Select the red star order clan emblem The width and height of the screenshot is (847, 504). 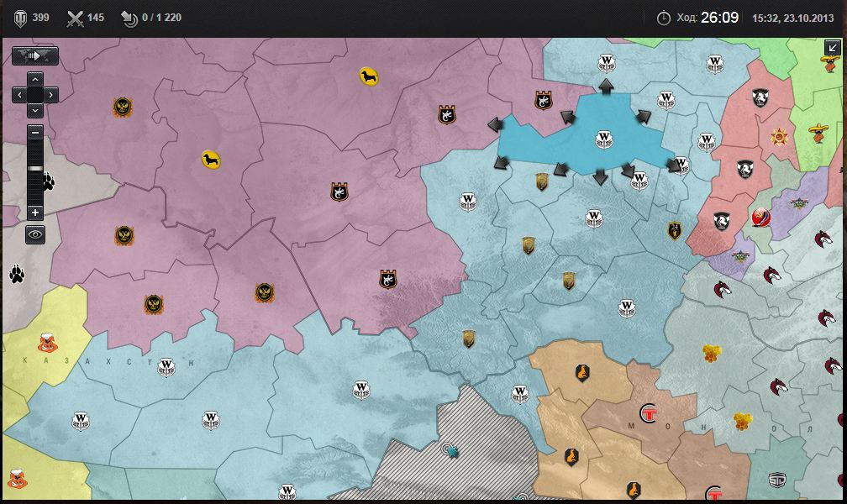pyautogui.click(x=779, y=138)
